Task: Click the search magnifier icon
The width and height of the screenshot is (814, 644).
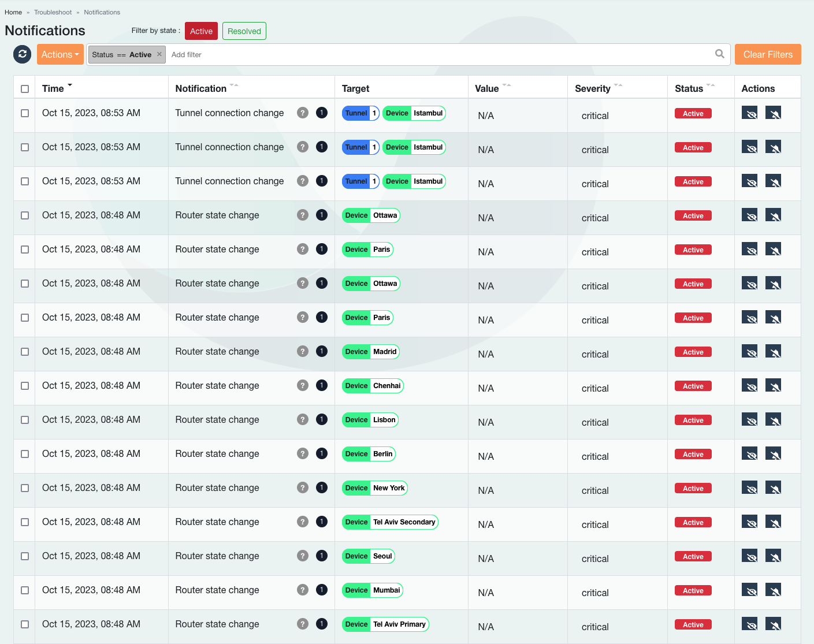Action: (719, 54)
